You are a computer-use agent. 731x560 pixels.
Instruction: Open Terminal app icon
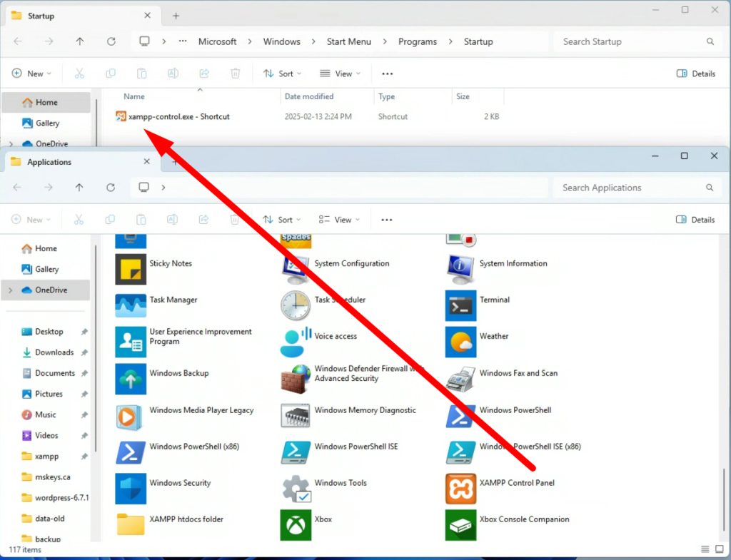pos(460,305)
